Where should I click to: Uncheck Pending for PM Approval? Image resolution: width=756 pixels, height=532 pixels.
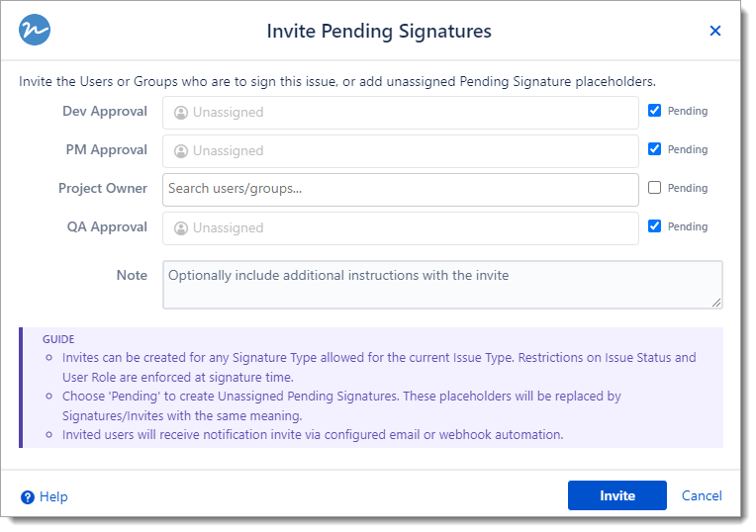click(654, 149)
